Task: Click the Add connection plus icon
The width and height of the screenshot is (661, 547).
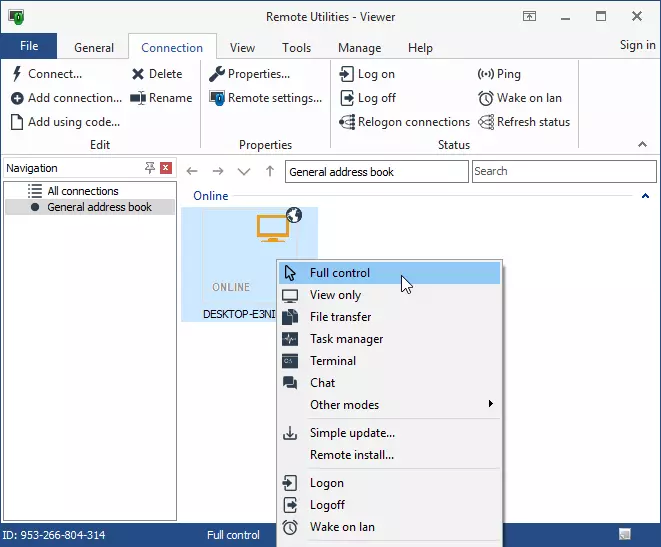Action: (x=18, y=98)
